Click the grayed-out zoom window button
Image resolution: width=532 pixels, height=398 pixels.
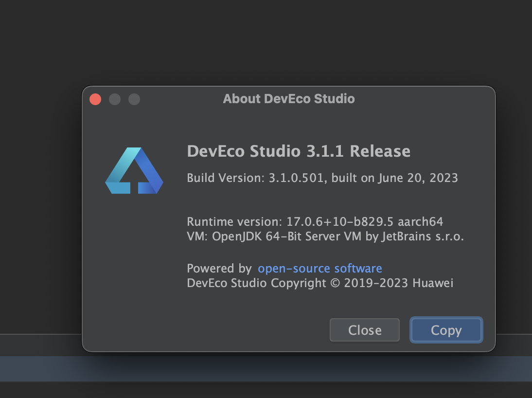pos(134,99)
